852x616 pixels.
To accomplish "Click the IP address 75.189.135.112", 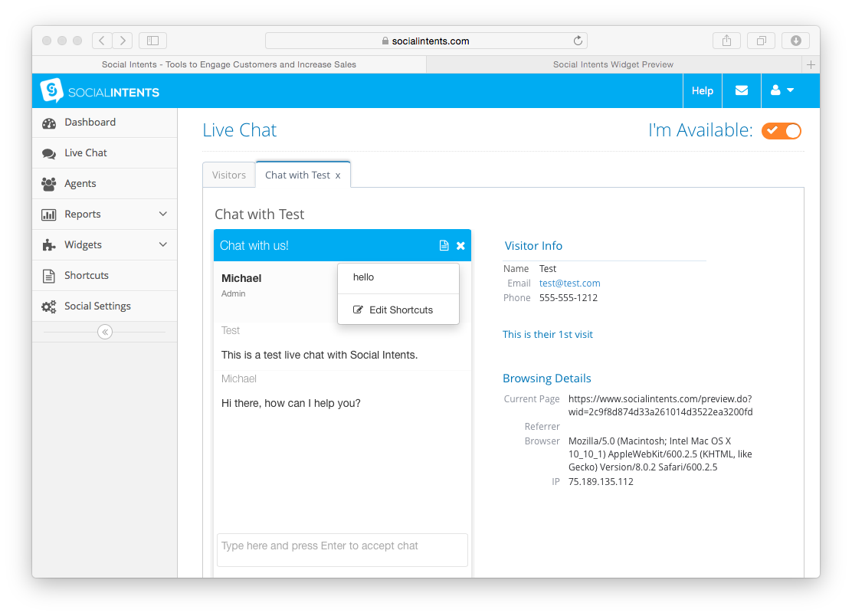I will (x=601, y=482).
